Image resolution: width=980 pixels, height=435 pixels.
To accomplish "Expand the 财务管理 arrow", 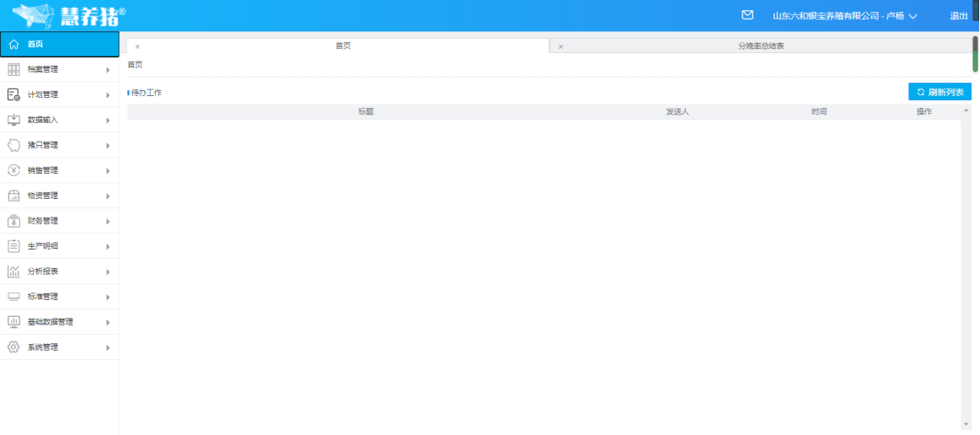I will 108,221.
